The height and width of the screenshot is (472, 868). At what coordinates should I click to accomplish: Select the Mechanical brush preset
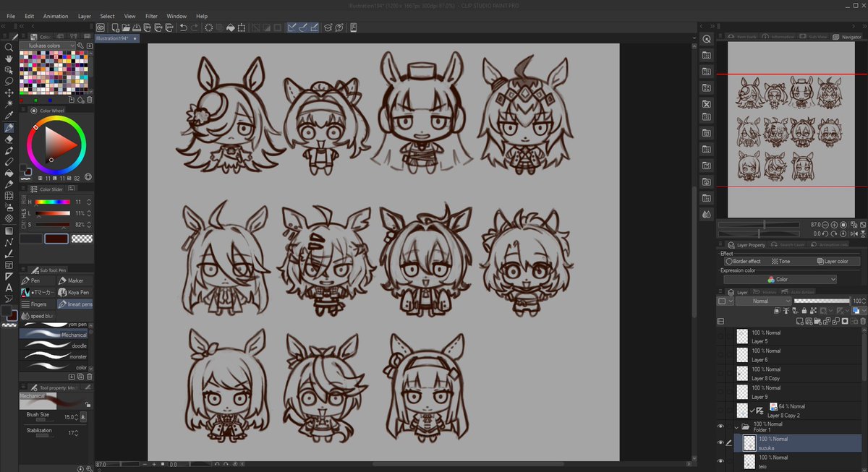click(54, 335)
